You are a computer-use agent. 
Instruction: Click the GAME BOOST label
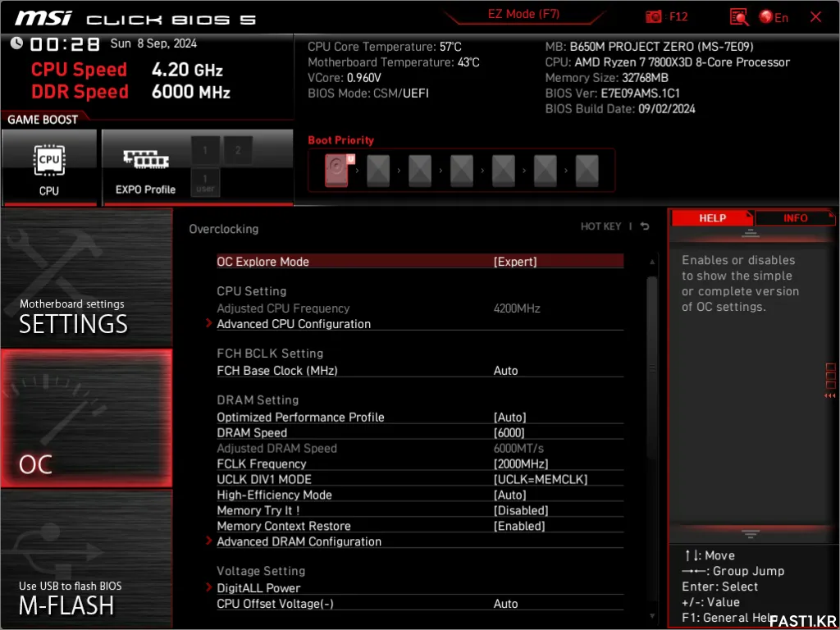43,120
